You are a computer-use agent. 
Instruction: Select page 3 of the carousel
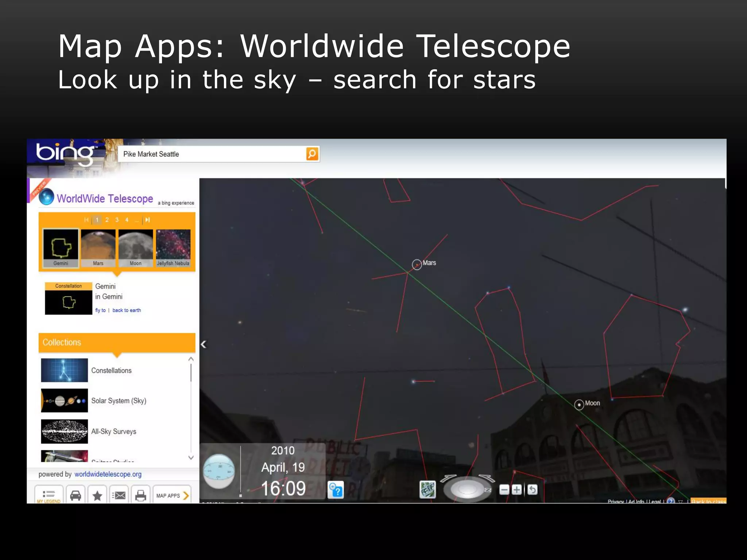117,220
